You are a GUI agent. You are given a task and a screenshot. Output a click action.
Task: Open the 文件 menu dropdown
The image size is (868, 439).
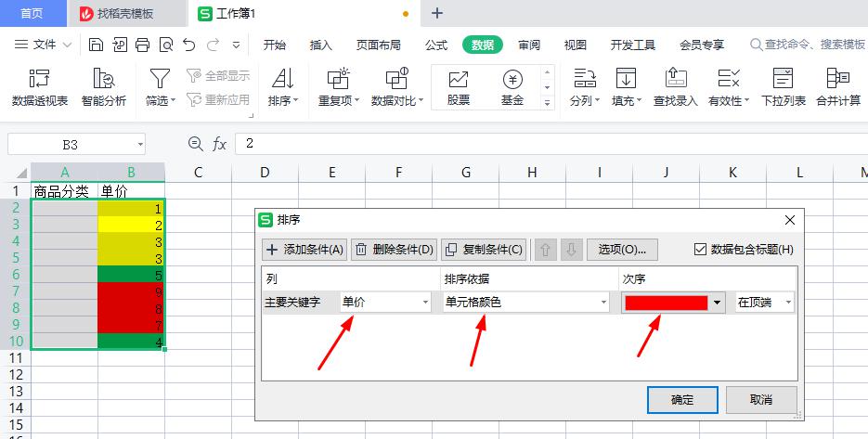[x=44, y=45]
